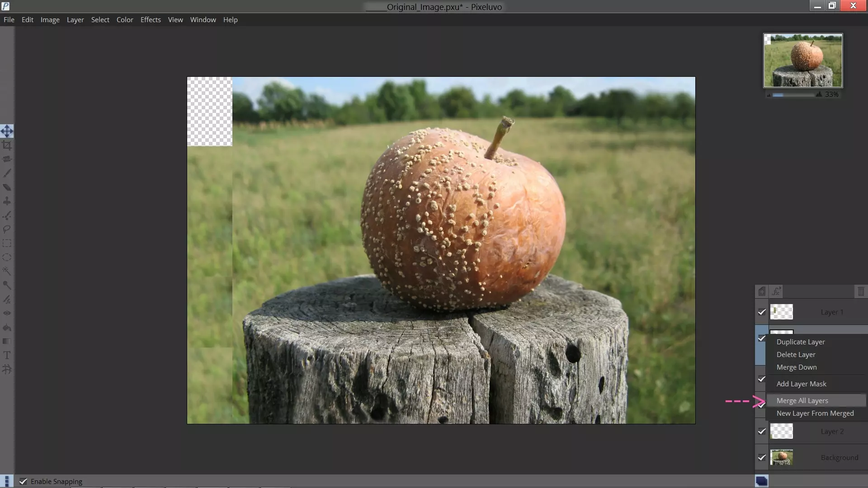Viewport: 868px width, 488px height.
Task: Select Add Layer Mask option
Action: click(x=801, y=384)
